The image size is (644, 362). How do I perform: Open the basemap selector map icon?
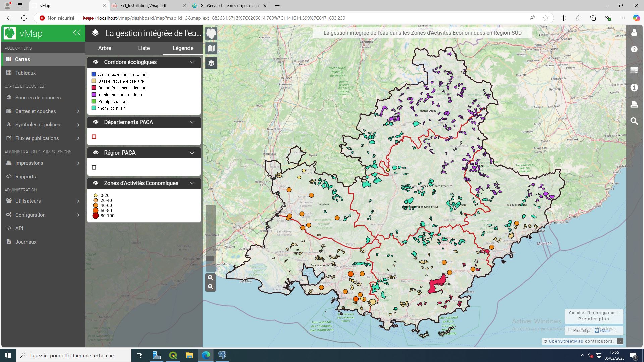(211, 48)
